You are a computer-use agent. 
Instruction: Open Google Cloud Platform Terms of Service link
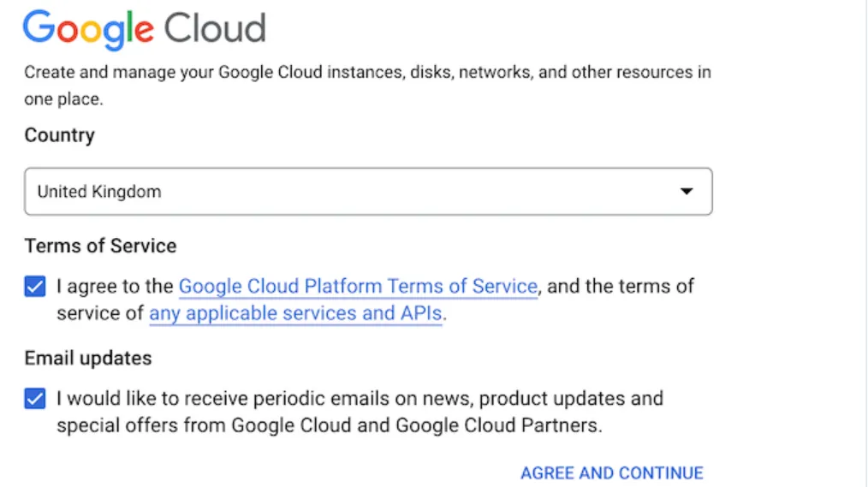click(x=358, y=286)
